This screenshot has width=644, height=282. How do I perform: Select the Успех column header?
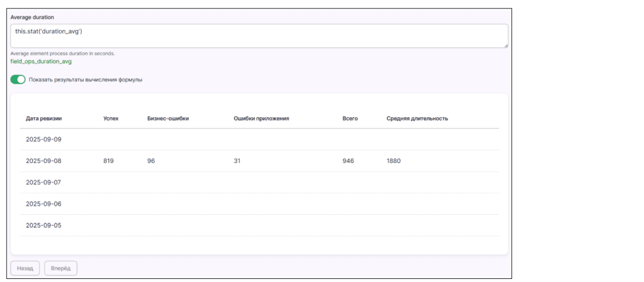[x=111, y=118]
